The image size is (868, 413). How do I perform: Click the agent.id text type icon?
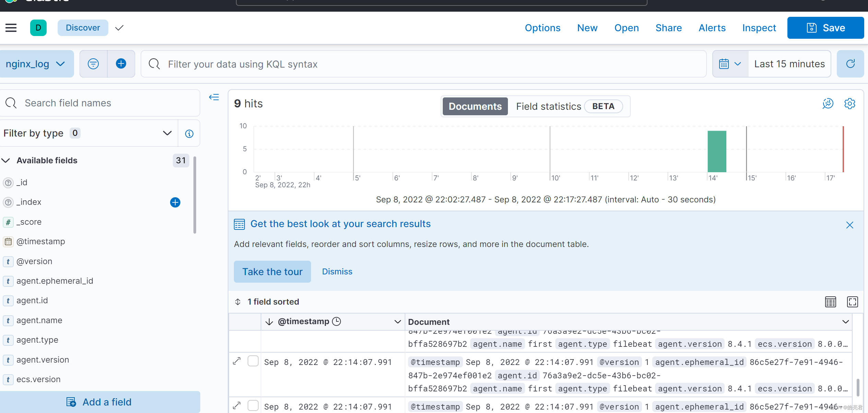point(8,301)
